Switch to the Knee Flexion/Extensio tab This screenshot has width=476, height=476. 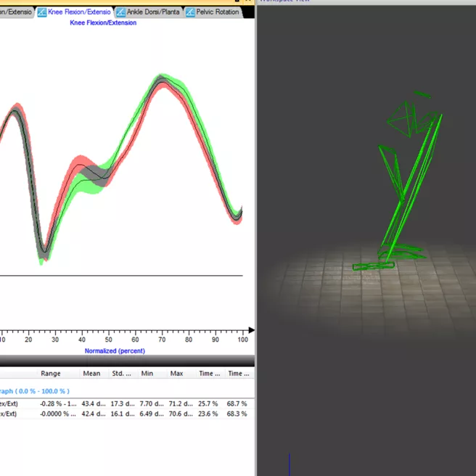click(75, 12)
